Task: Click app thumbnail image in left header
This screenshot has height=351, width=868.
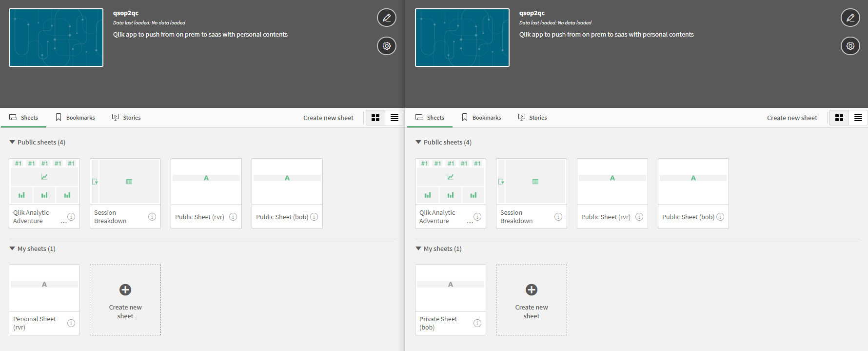Action: click(x=56, y=38)
